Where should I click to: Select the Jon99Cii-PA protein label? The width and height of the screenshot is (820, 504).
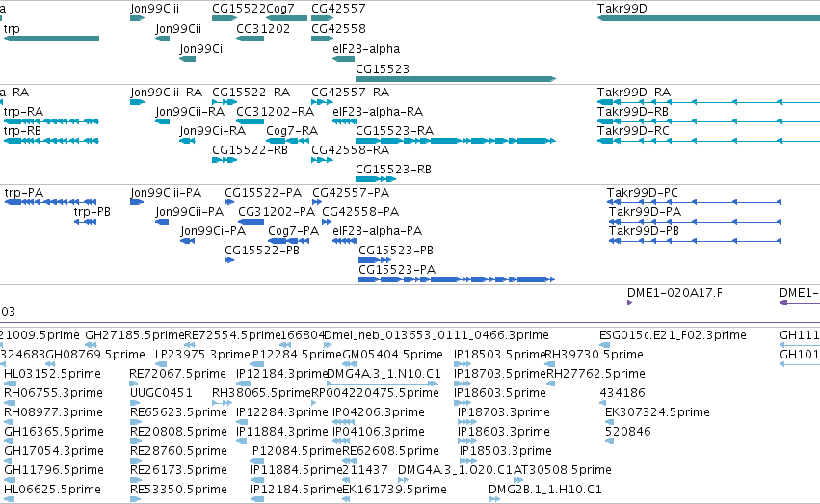pyautogui.click(x=189, y=212)
